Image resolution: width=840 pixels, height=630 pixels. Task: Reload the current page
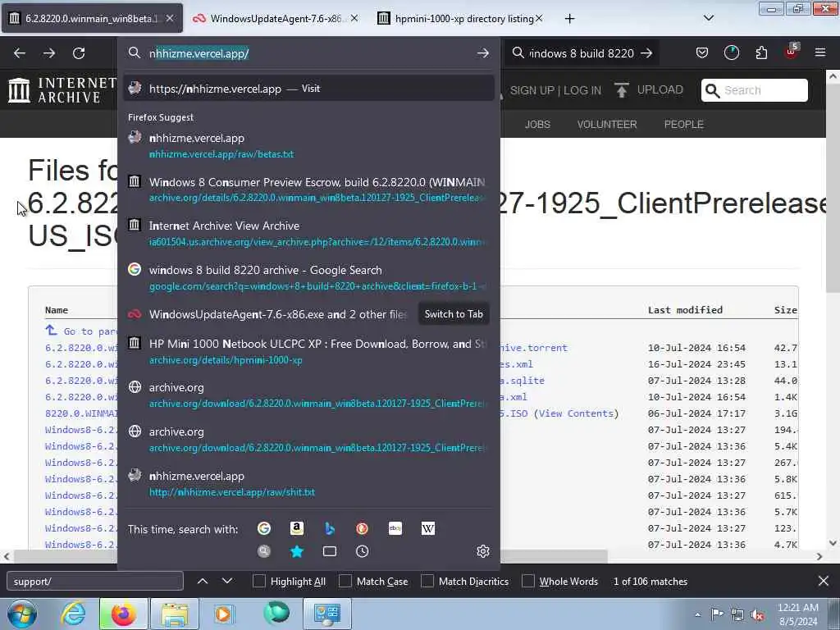click(x=79, y=53)
